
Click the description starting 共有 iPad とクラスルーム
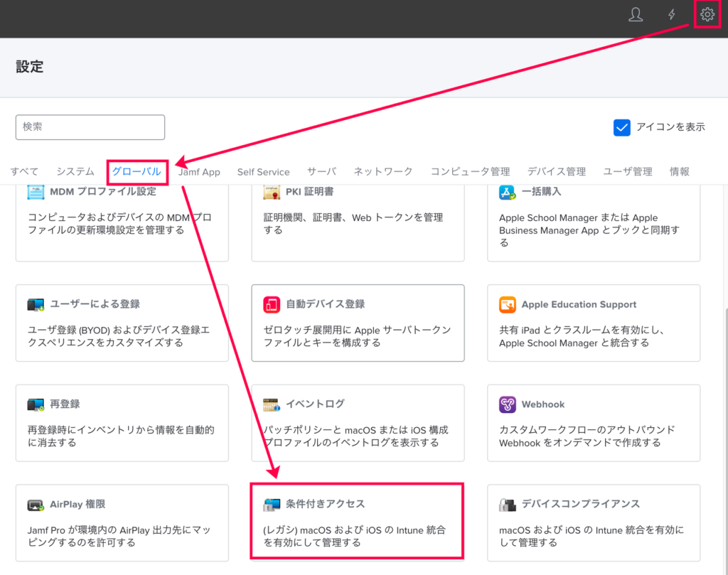point(582,336)
